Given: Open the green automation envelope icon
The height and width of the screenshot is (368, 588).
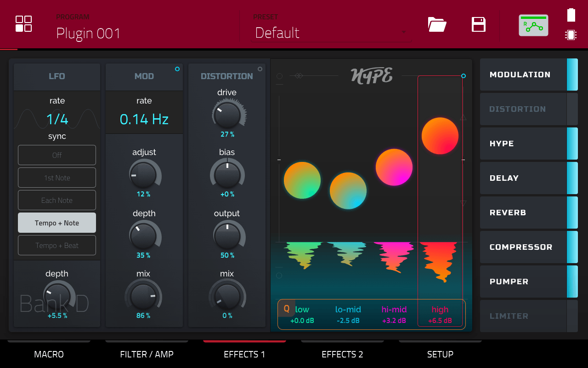Looking at the screenshot, I should [x=533, y=25].
